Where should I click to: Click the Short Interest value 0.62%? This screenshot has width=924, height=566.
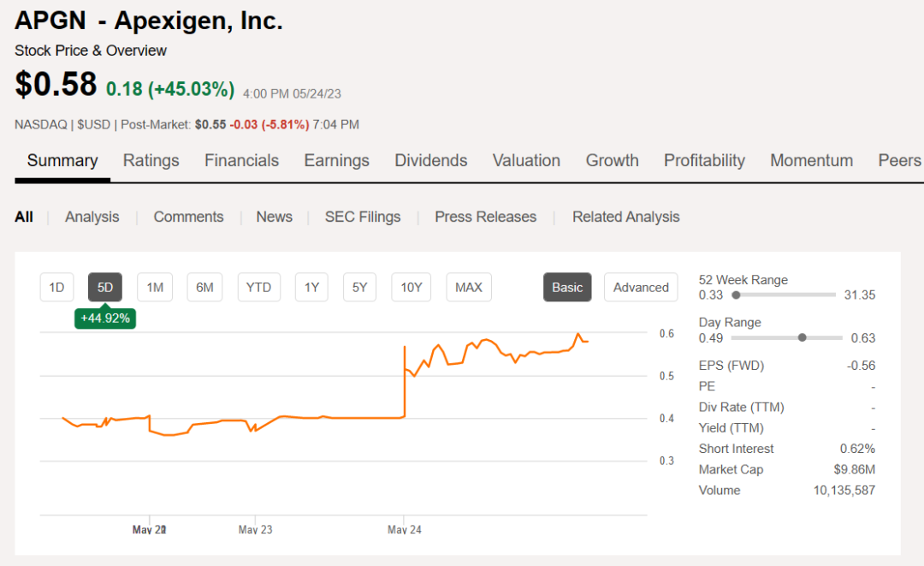pyautogui.click(x=857, y=449)
